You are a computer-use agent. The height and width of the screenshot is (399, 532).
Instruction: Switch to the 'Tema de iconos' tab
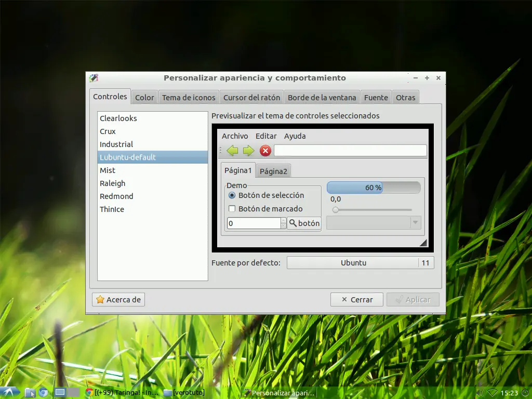coord(189,98)
